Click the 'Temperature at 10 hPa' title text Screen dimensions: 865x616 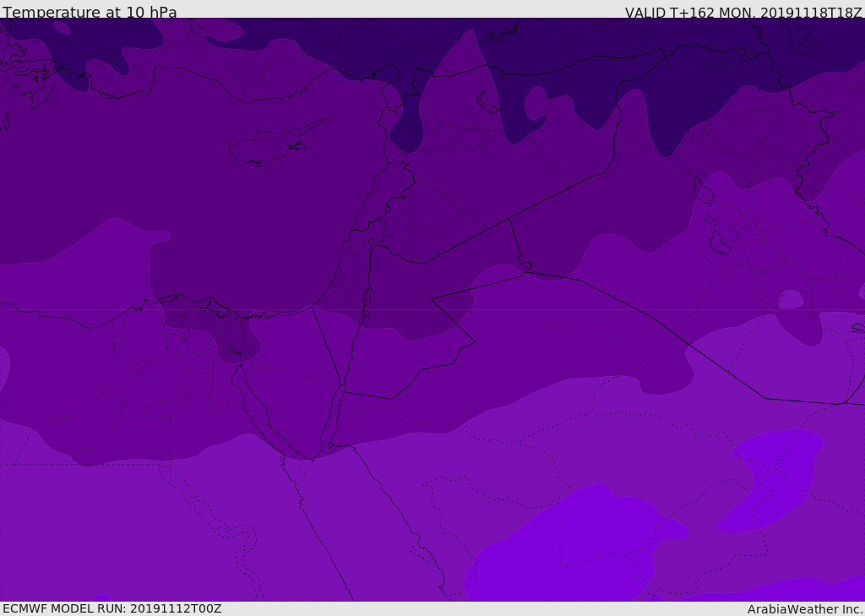(90, 12)
